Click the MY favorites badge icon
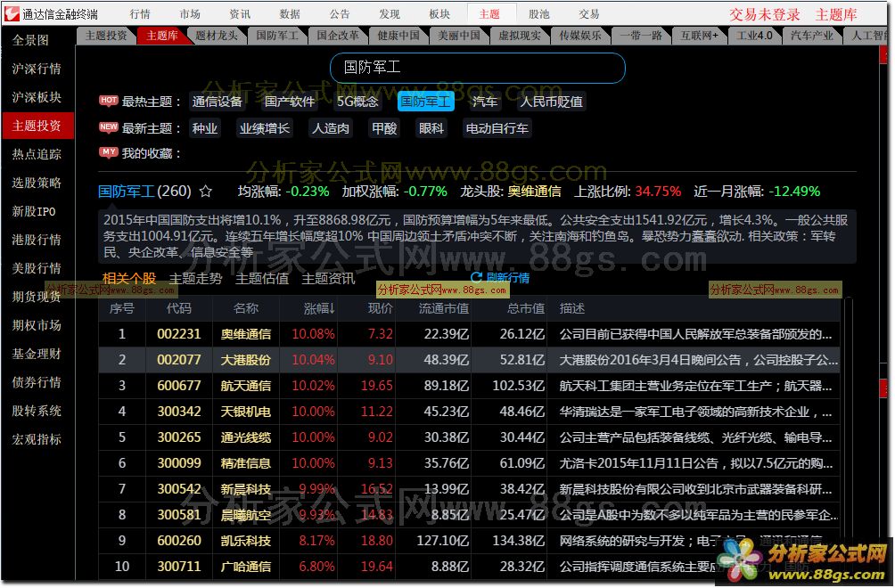 point(109,151)
